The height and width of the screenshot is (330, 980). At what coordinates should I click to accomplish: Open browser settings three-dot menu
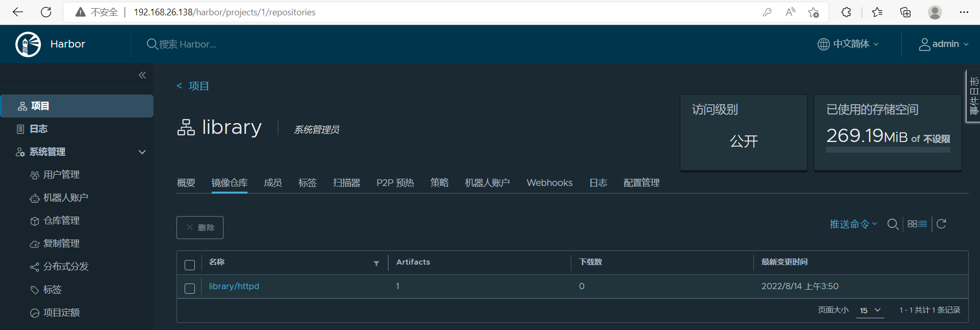[964, 12]
